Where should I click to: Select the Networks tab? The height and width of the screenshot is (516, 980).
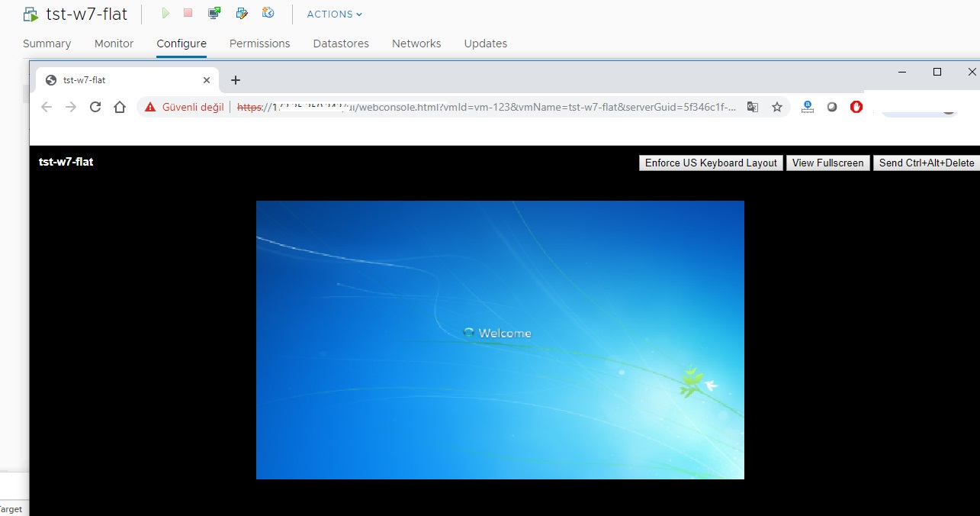(x=416, y=44)
